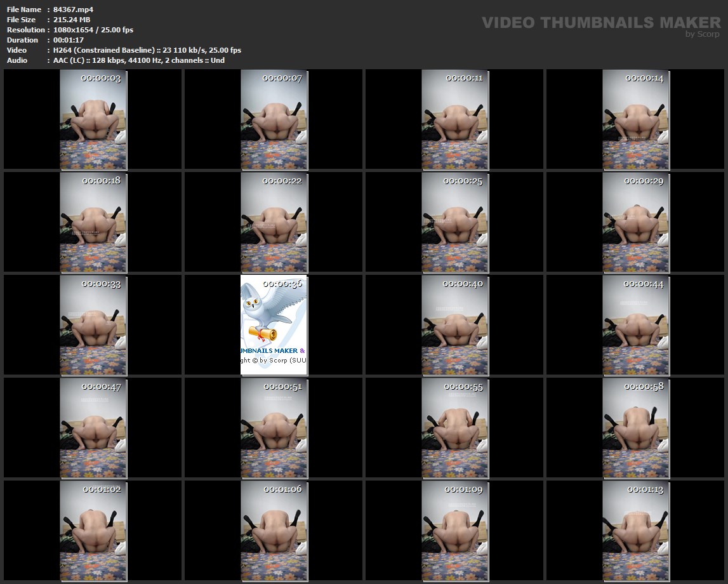Open the frame at 00:00:18
This screenshot has width=728, height=584.
point(93,222)
